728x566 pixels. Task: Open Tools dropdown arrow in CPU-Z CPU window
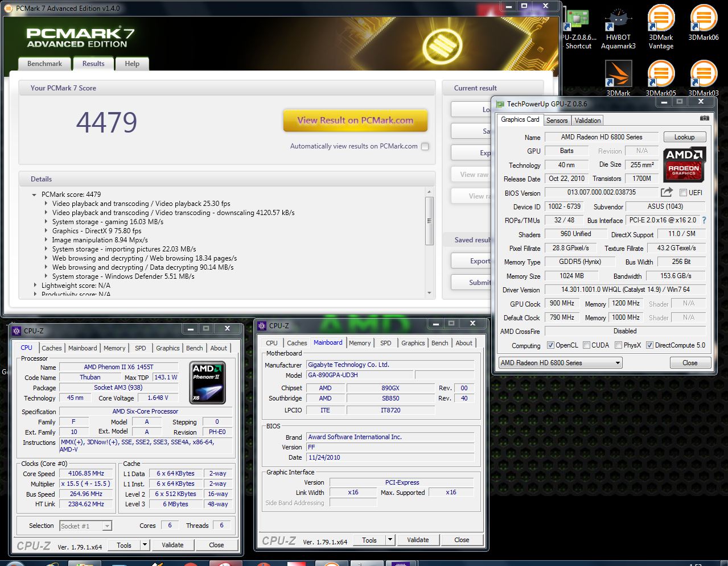(x=145, y=545)
